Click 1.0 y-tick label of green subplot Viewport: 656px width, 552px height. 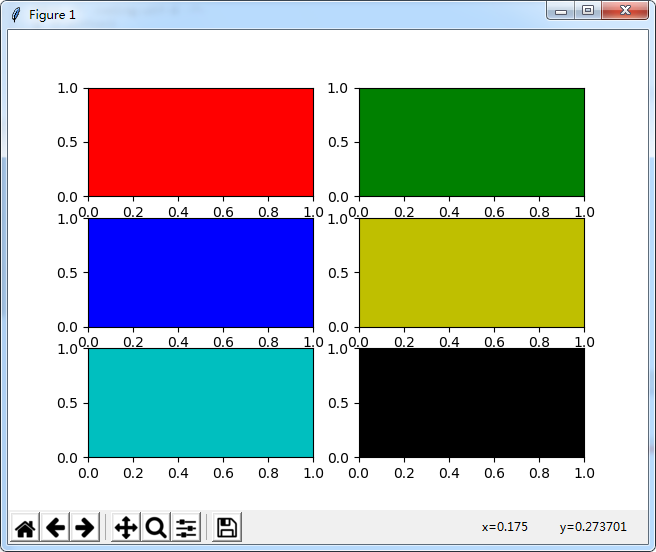click(338, 88)
